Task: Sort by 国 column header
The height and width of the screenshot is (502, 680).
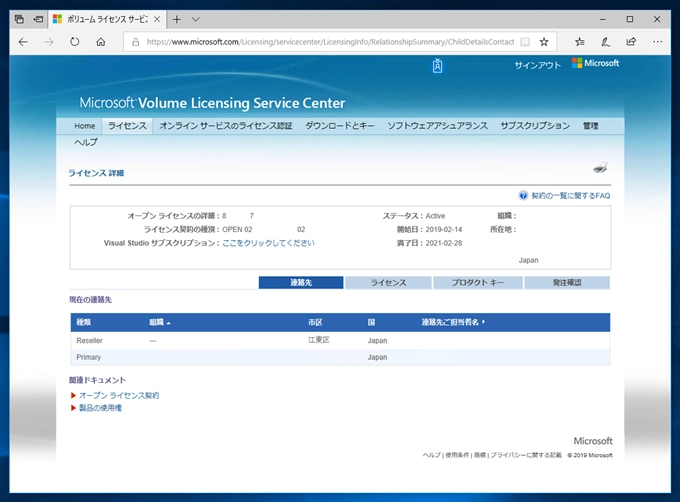Action: 371,322
